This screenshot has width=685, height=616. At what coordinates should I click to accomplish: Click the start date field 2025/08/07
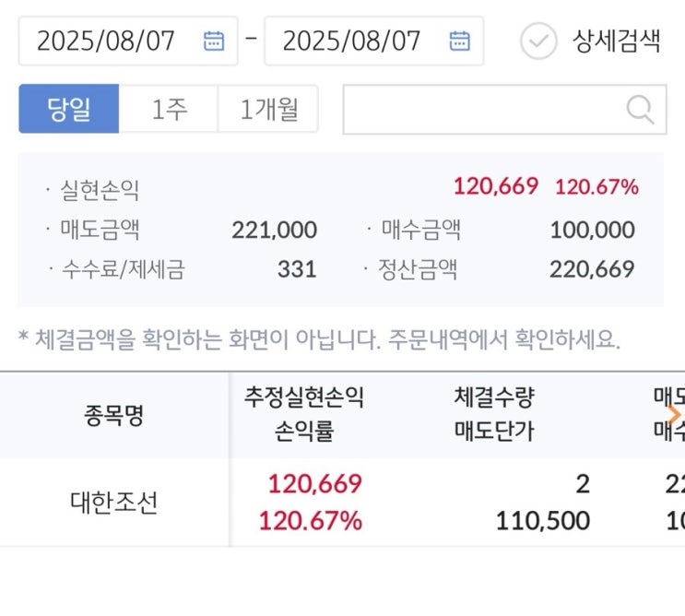pyautogui.click(x=106, y=41)
